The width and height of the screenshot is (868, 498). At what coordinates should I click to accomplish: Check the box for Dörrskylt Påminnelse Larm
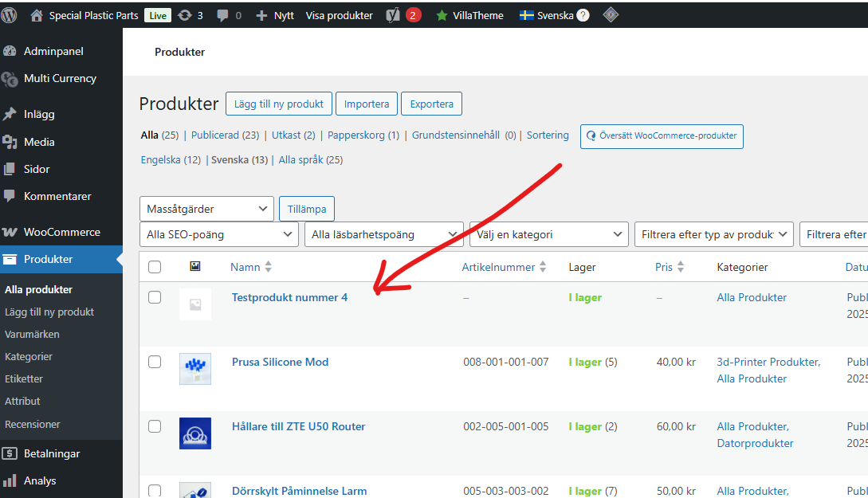coord(155,491)
